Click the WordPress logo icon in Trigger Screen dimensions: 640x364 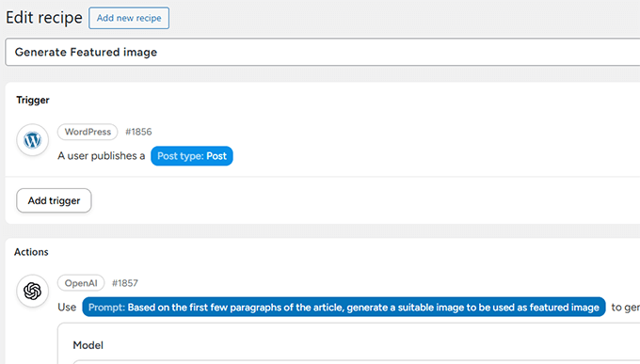[32, 140]
